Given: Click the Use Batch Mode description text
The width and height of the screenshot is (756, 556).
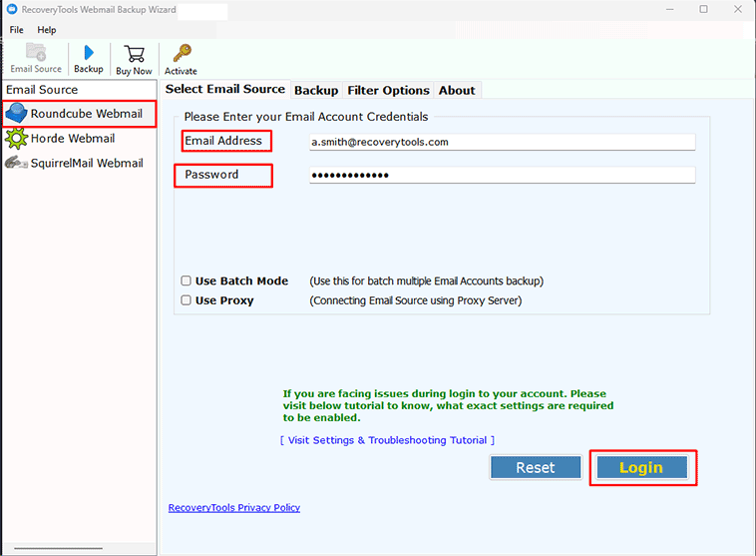Looking at the screenshot, I should tap(427, 280).
